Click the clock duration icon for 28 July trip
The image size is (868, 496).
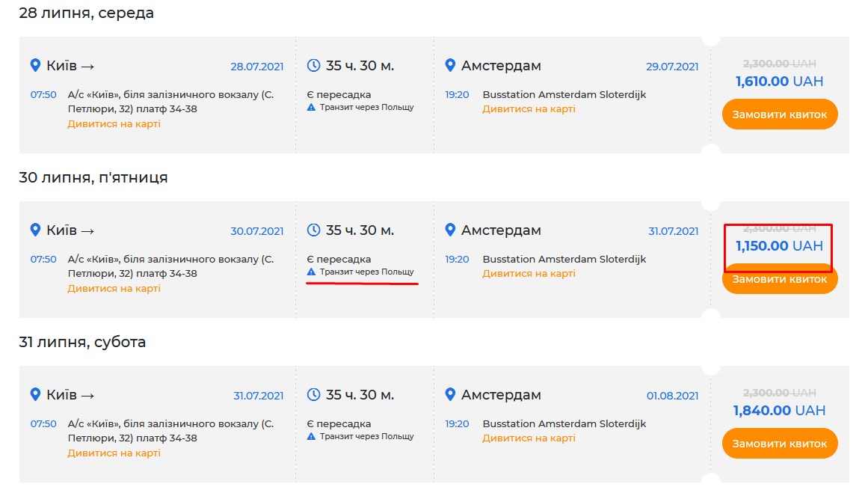314,66
